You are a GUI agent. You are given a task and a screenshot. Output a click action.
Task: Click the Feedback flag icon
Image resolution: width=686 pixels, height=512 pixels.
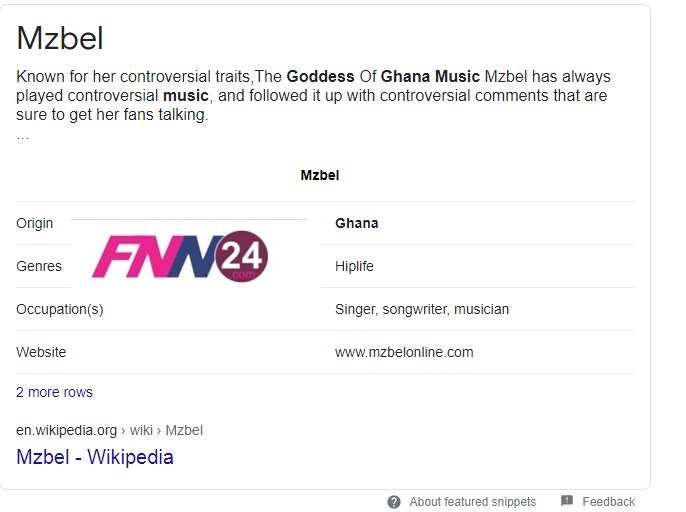coord(567,501)
